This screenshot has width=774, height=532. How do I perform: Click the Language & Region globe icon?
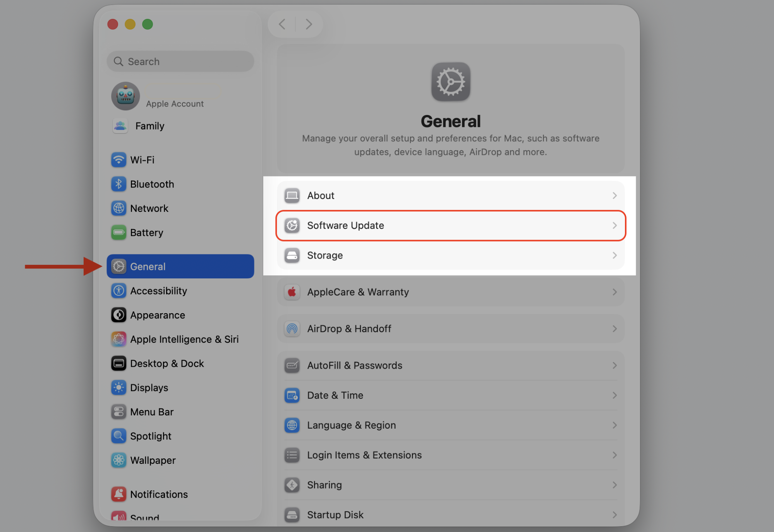(x=292, y=425)
